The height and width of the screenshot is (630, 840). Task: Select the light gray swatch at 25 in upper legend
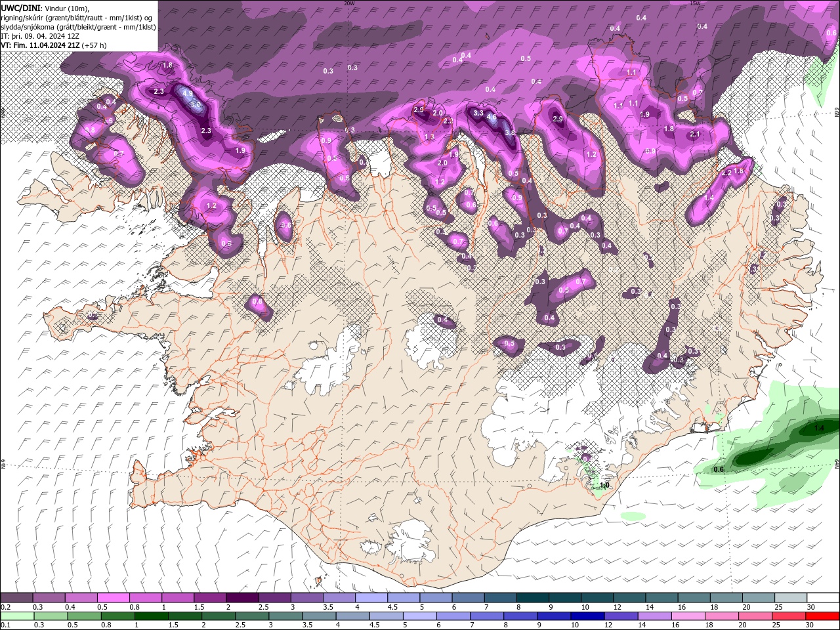pyautogui.click(x=791, y=598)
